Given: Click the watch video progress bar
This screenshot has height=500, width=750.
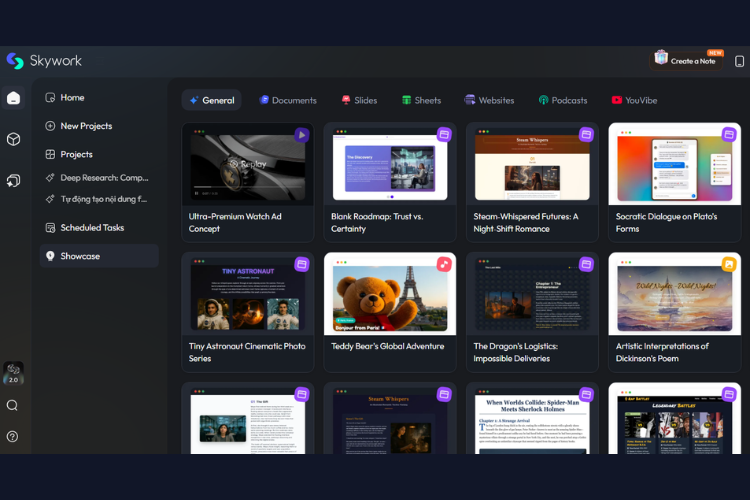Looking at the screenshot, I should pyautogui.click(x=249, y=187).
